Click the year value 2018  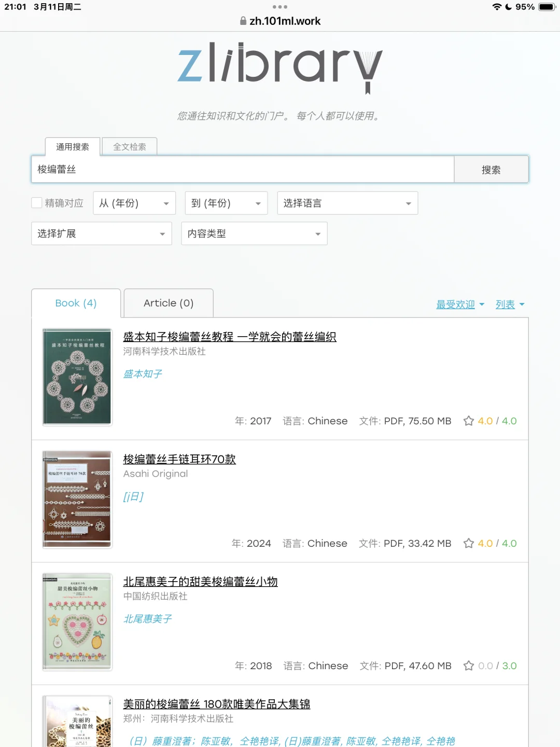point(261,666)
